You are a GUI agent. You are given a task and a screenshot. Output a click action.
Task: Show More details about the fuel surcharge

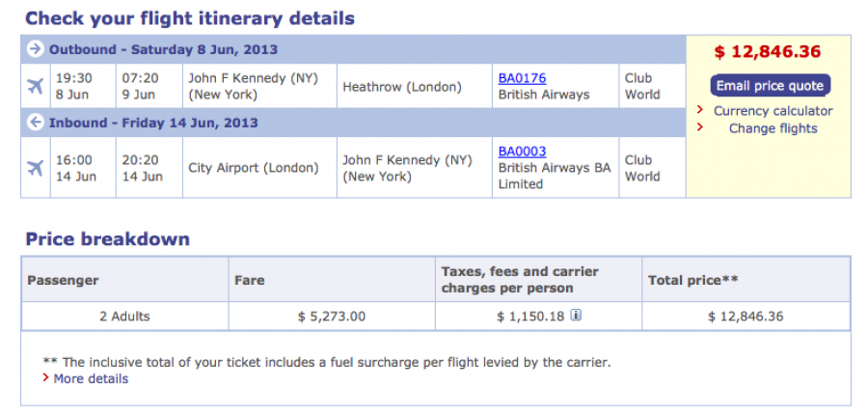coord(91,378)
